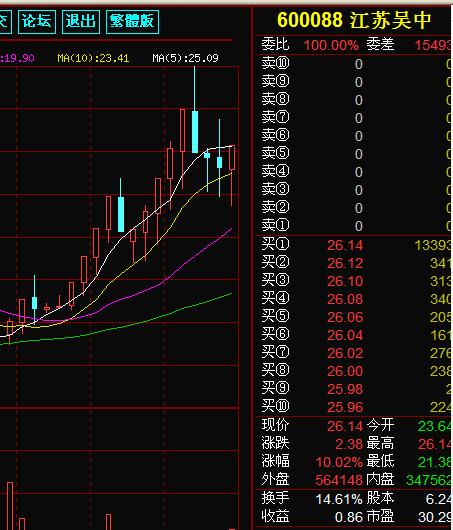Click the 600088 江苏吴中 stock title

(x=354, y=20)
